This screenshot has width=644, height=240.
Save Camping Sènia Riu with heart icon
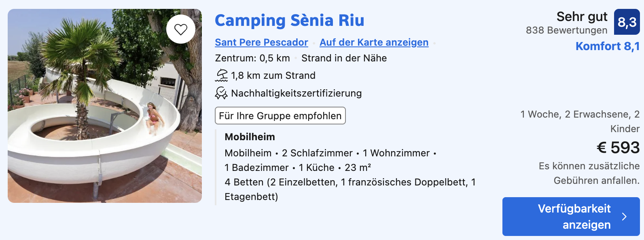click(181, 29)
